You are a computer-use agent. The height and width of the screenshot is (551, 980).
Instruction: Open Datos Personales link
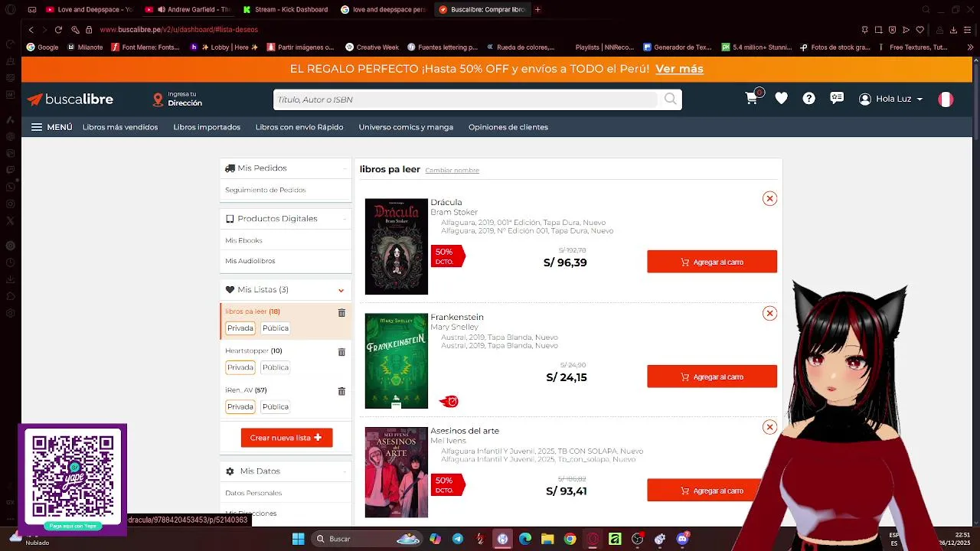tap(253, 493)
